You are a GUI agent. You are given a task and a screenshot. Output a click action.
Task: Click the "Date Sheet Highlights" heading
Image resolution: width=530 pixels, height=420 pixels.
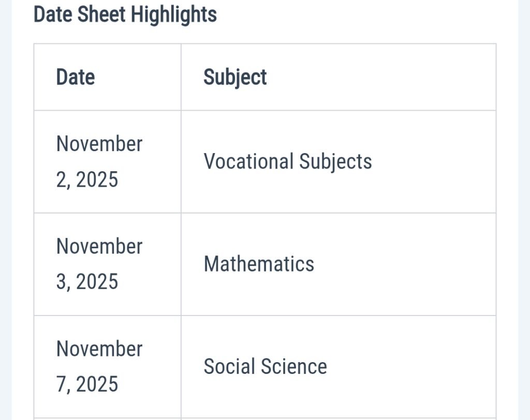pos(125,14)
